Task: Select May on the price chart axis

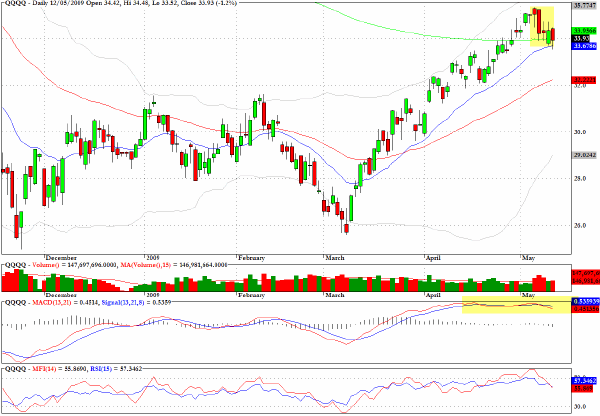Action: (x=528, y=258)
